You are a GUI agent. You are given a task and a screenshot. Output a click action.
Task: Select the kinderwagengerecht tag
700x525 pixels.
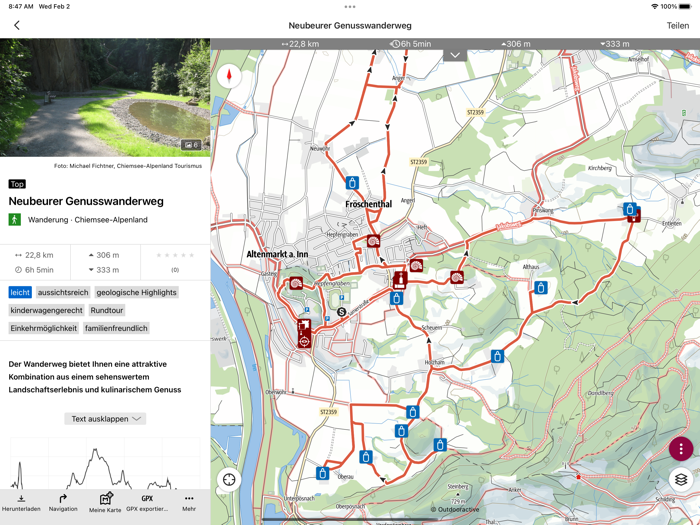coord(46,310)
